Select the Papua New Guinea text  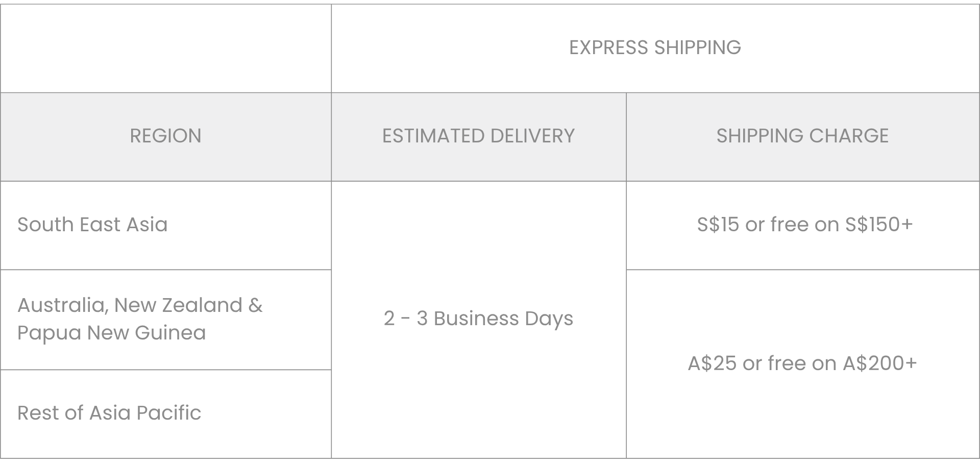click(112, 333)
